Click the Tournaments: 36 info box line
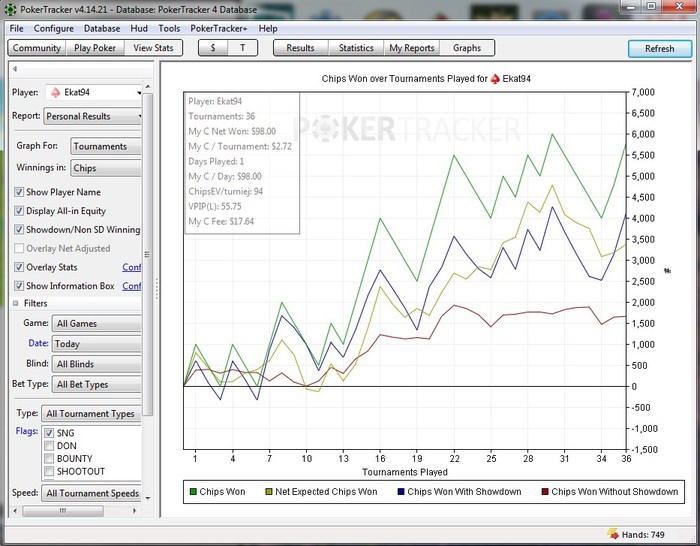The width and height of the screenshot is (700, 546). pos(221,116)
